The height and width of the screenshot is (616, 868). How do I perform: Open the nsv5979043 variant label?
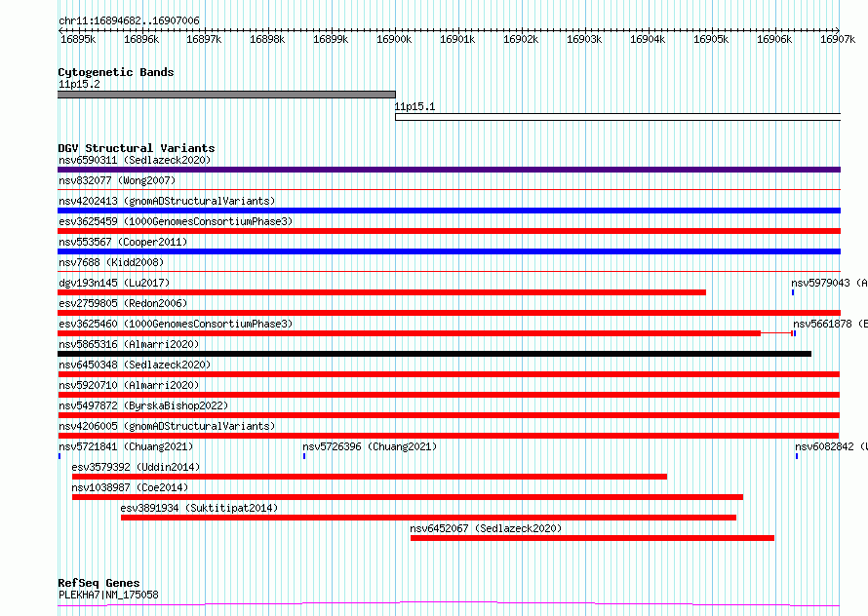point(829,283)
